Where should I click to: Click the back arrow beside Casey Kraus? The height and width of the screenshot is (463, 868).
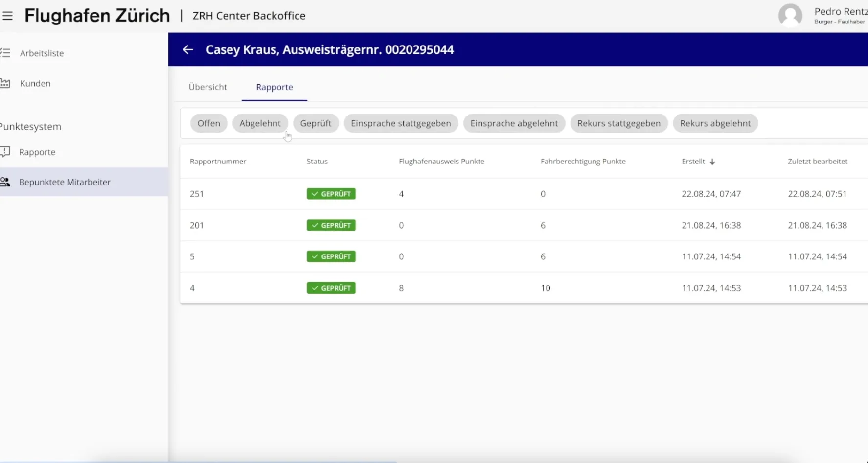tap(188, 49)
